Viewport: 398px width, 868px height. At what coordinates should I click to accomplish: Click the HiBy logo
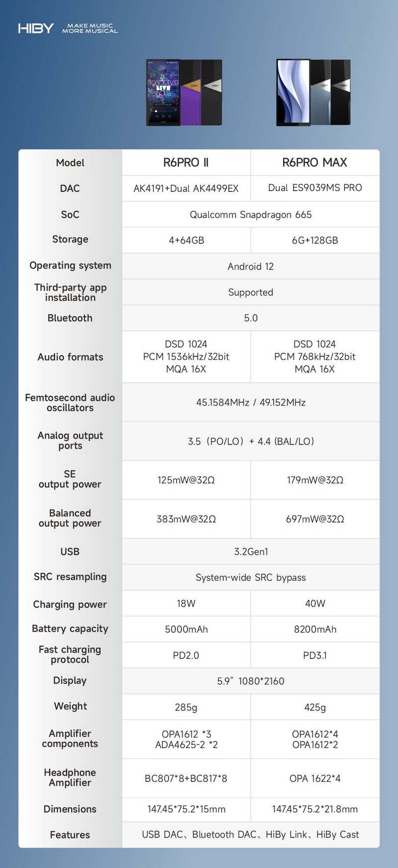coord(36,28)
